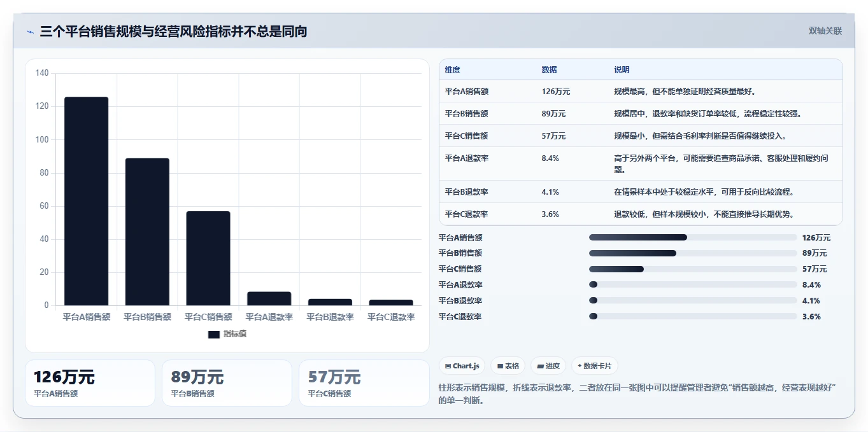The height and width of the screenshot is (432, 868).
Task: Click the x-axis label 平台C销售额
Action: [208, 317]
